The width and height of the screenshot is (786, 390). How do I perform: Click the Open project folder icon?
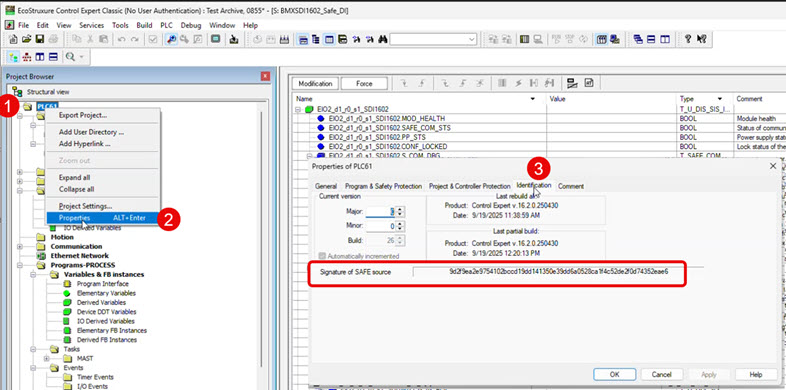point(27,39)
